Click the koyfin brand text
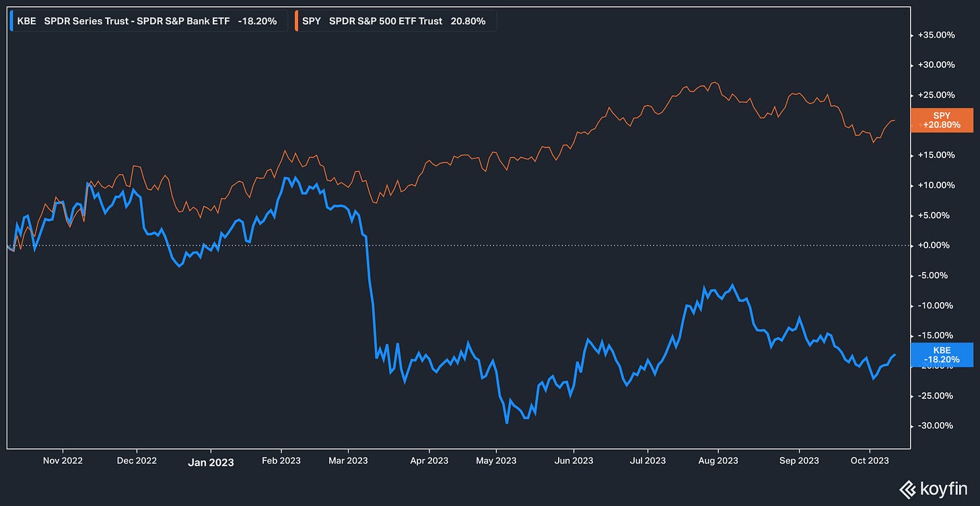The height and width of the screenshot is (506, 980). (945, 489)
